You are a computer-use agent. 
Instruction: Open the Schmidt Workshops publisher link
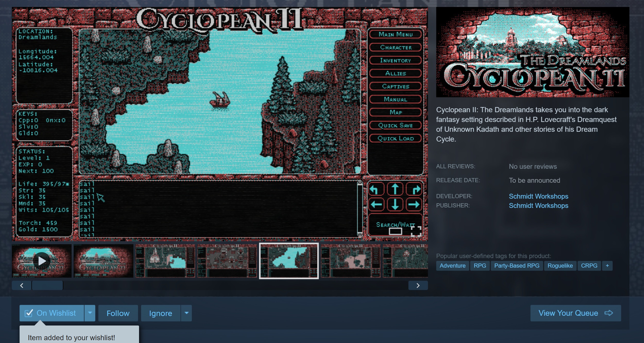coord(538,206)
